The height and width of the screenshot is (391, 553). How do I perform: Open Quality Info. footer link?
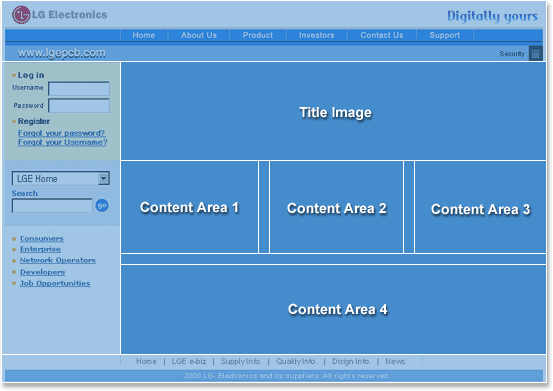[297, 361]
